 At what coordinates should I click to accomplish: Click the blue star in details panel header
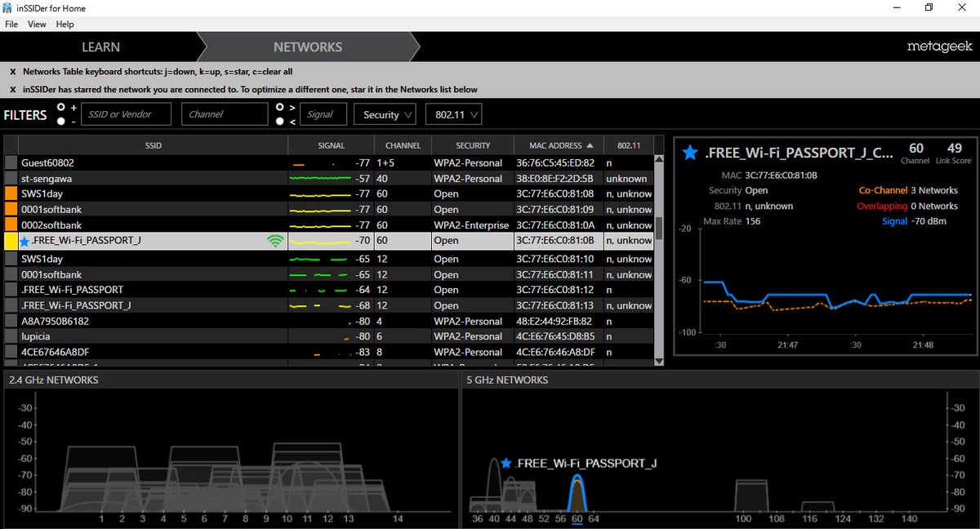(x=690, y=152)
